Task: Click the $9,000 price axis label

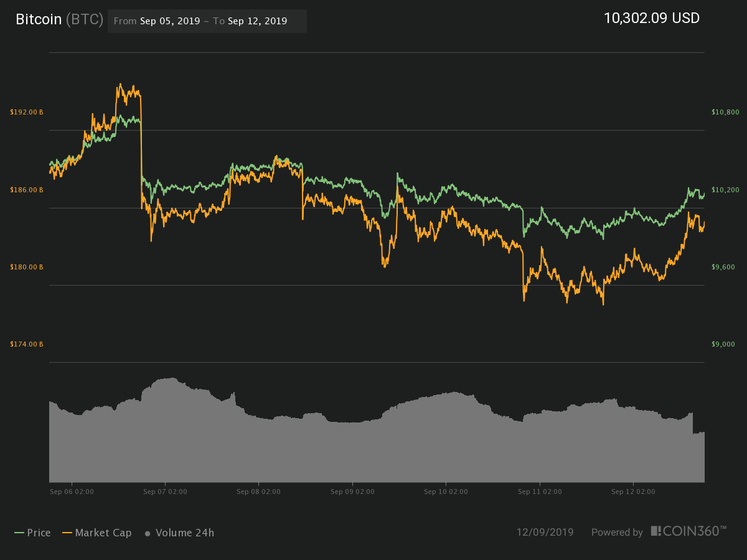Action: (724, 344)
